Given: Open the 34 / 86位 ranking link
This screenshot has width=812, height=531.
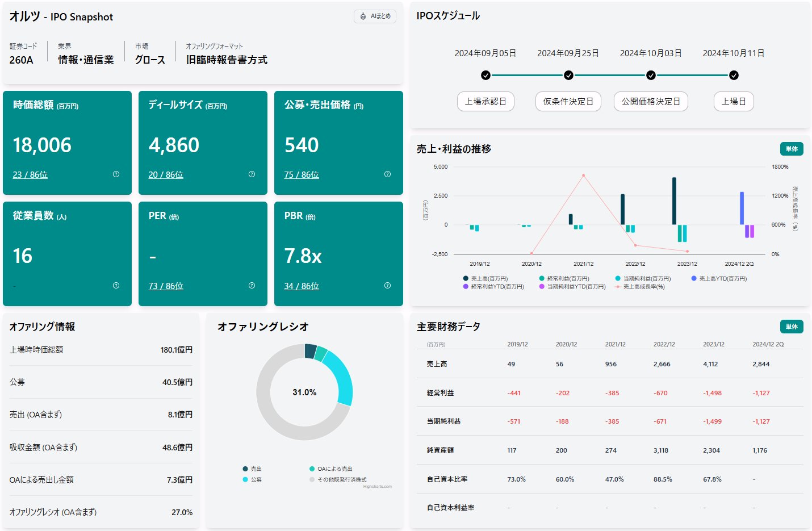Looking at the screenshot, I should click(x=302, y=286).
